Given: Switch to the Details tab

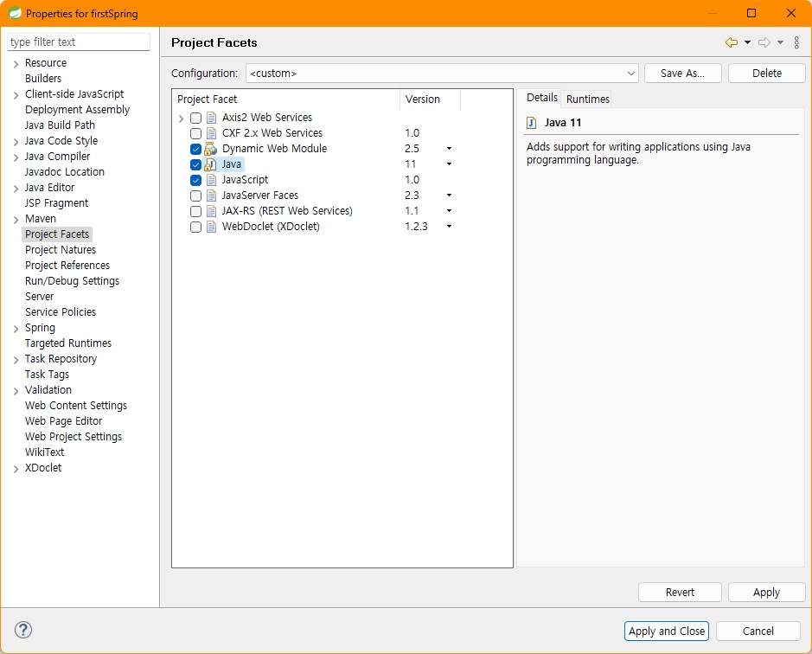Looking at the screenshot, I should (x=541, y=98).
